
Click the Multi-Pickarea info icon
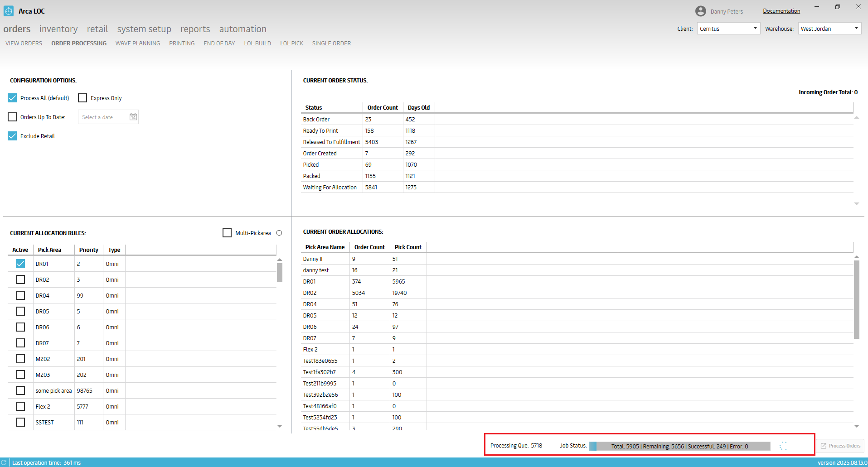point(279,233)
